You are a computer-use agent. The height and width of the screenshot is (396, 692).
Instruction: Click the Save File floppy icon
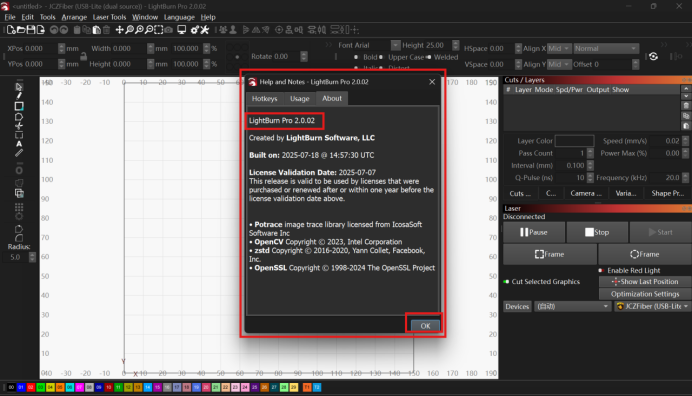point(30,30)
